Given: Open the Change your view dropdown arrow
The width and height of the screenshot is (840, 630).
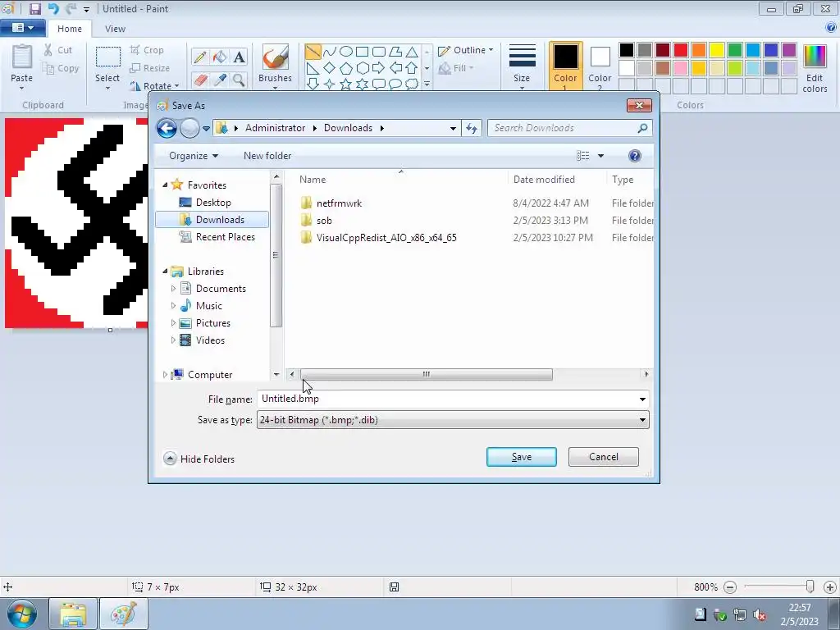Looking at the screenshot, I should (600, 156).
